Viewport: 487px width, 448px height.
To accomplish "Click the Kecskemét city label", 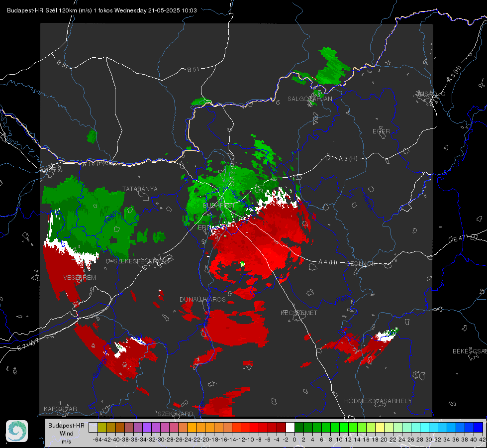I will point(299,313).
